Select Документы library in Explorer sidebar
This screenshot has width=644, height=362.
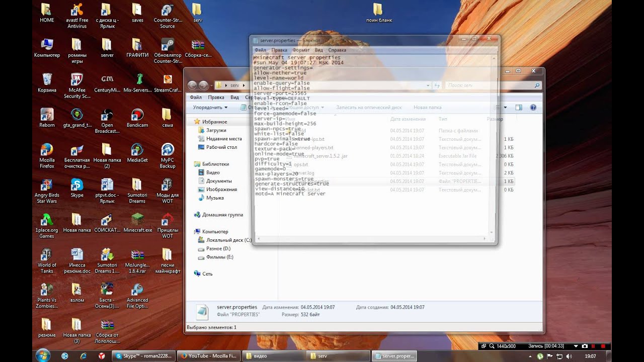click(x=218, y=181)
